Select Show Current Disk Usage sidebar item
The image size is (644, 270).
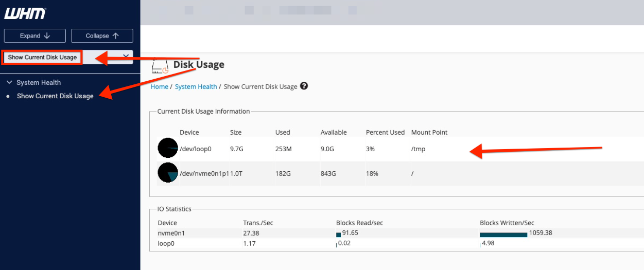coord(55,96)
